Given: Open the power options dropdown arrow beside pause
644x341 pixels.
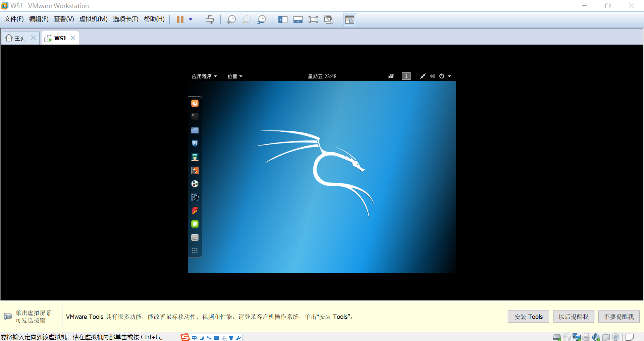Looking at the screenshot, I should click(x=191, y=19).
